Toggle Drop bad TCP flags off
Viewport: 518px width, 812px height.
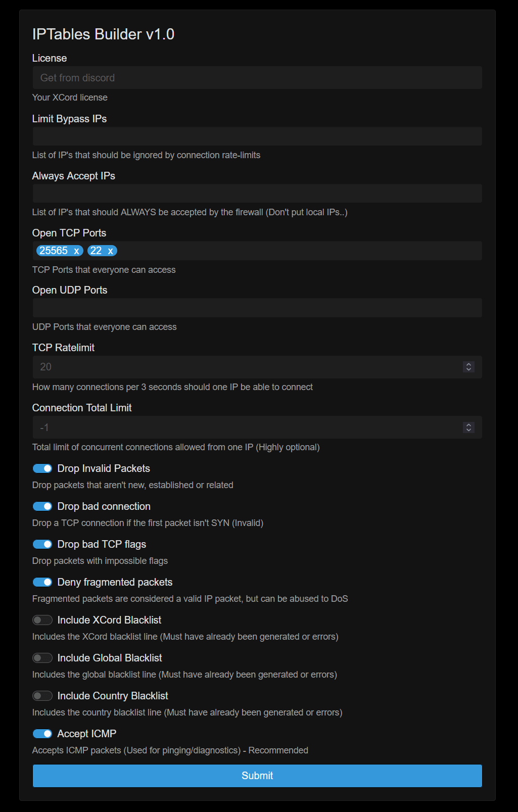point(42,544)
